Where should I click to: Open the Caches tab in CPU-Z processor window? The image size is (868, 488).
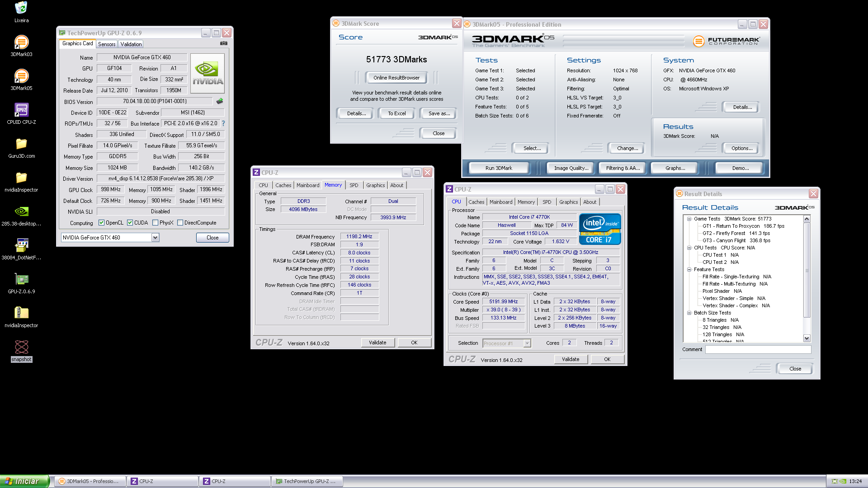pos(476,202)
